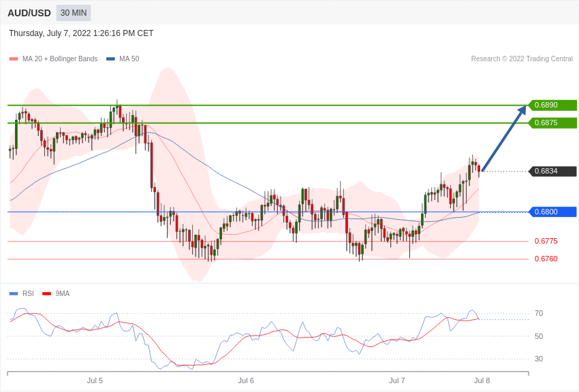
Task: Click the MA 50 legend color swatch
Action: (x=110, y=59)
